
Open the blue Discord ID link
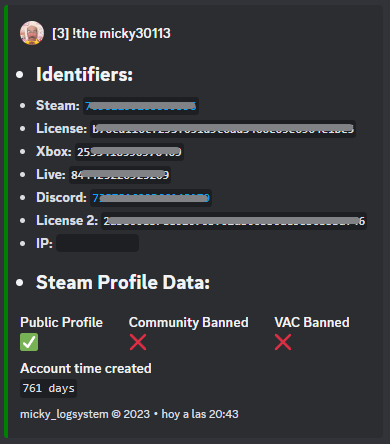pos(151,198)
